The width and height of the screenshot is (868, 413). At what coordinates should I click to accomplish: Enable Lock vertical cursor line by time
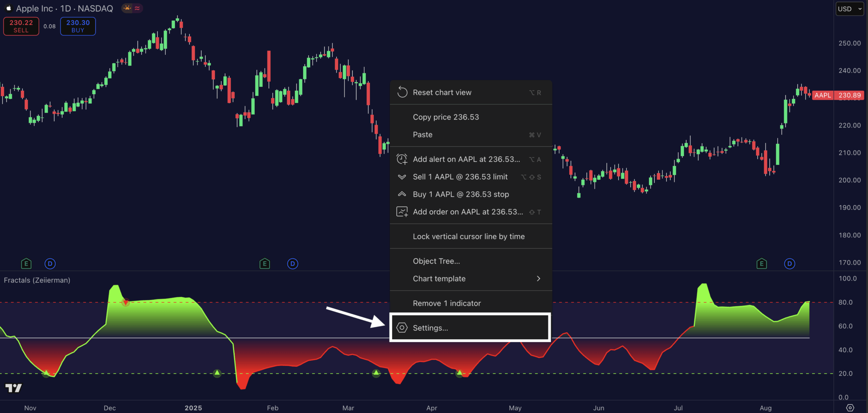click(x=469, y=236)
